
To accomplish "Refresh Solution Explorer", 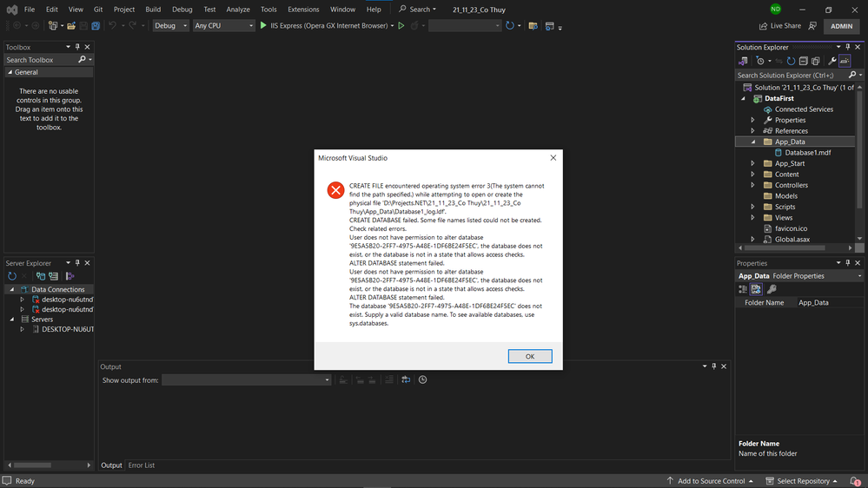I will pos(791,61).
